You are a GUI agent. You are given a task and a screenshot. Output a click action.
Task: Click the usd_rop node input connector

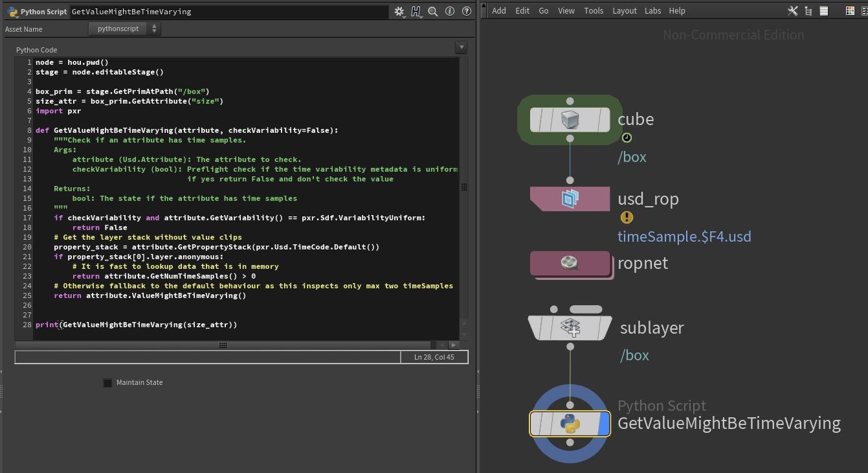tap(570, 181)
